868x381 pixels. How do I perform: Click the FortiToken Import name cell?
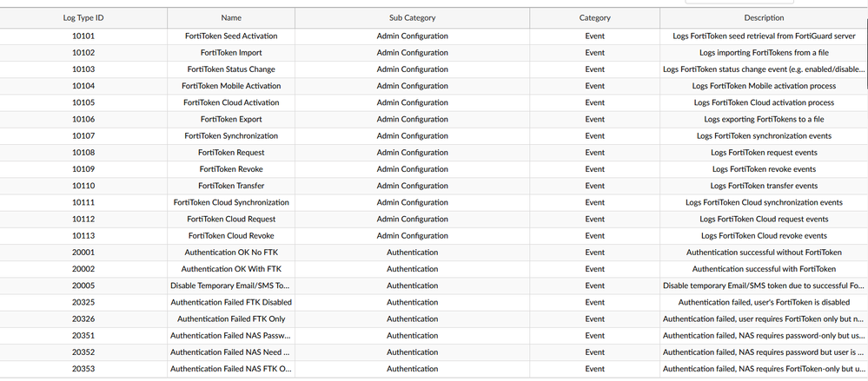click(x=231, y=53)
